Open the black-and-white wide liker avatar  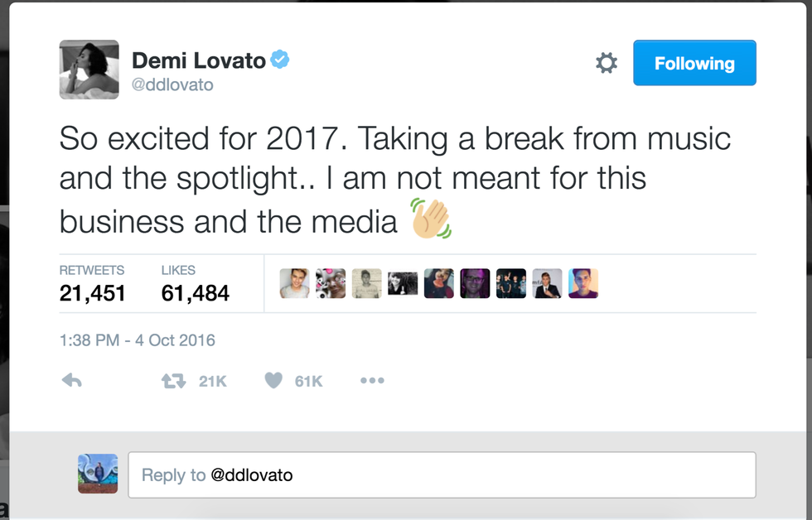tap(403, 284)
